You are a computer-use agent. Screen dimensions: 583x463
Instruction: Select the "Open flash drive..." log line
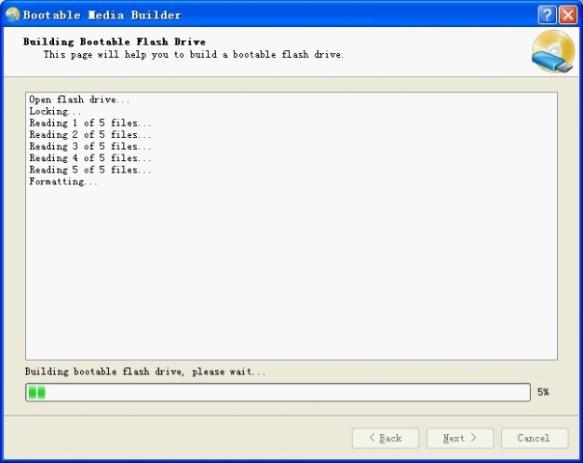(80, 100)
